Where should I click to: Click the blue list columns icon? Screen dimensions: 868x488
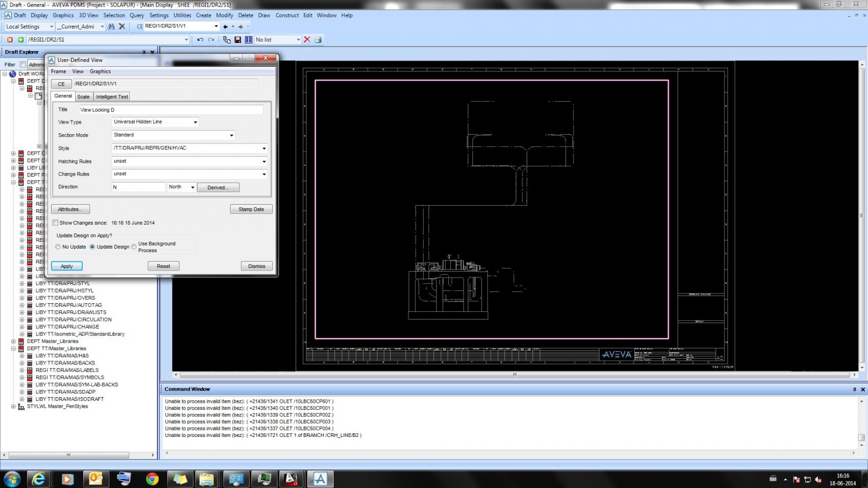249,40
